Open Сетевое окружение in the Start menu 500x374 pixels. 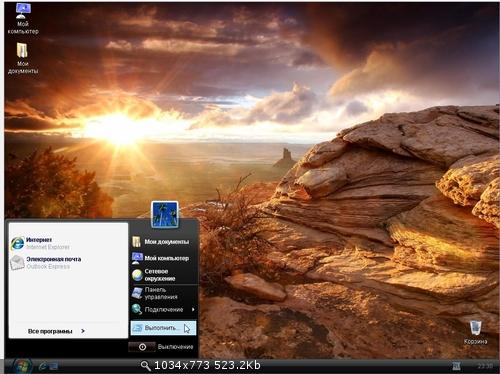[x=163, y=275]
